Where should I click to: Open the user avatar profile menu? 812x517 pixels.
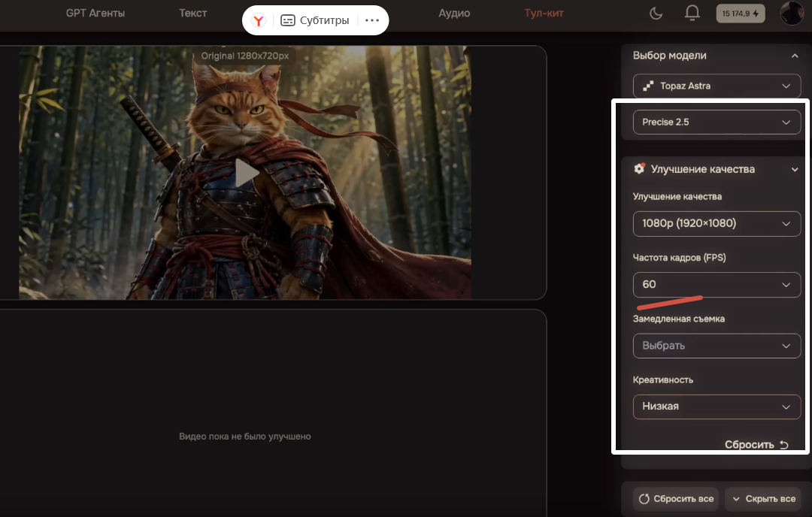(x=792, y=13)
